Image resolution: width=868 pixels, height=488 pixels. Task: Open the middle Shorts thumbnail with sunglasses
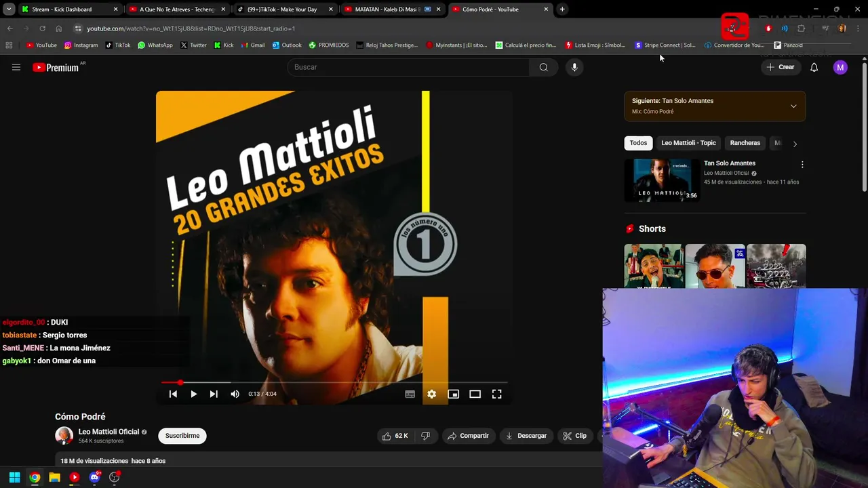715,266
